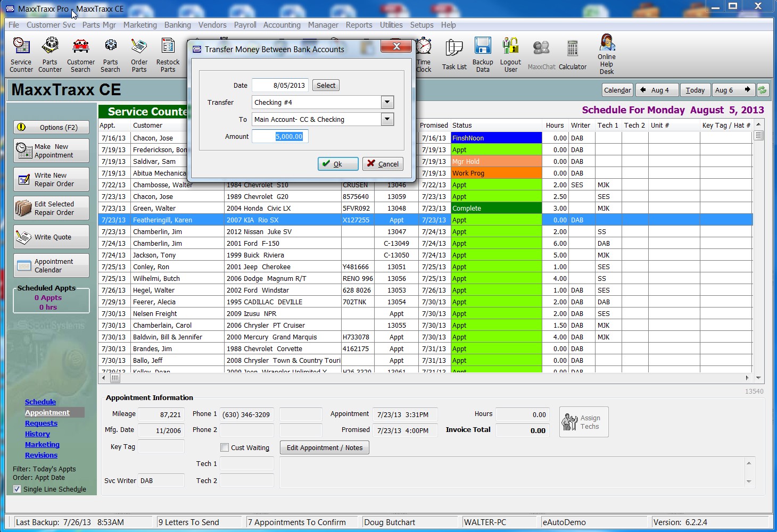Click the Write Quote button
Screen dimensions: 777x532
click(x=51, y=237)
